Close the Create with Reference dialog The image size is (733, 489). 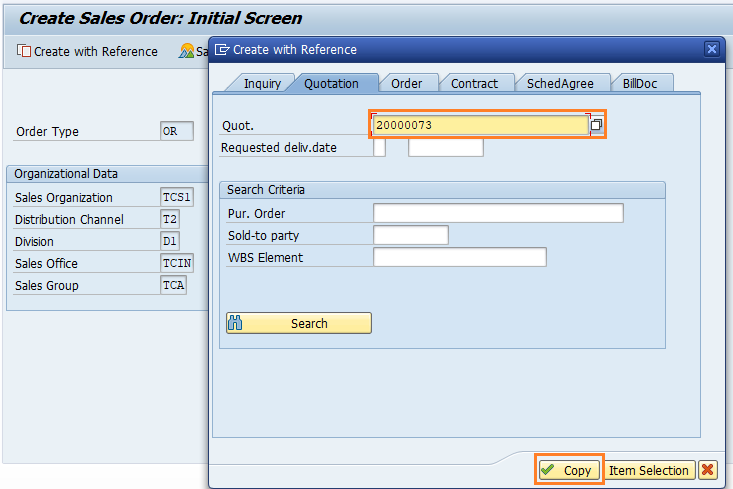[x=711, y=49]
